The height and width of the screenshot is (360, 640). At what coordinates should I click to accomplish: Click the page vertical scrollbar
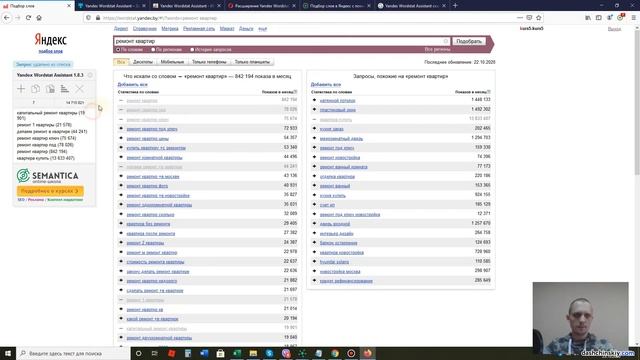(x=637, y=102)
